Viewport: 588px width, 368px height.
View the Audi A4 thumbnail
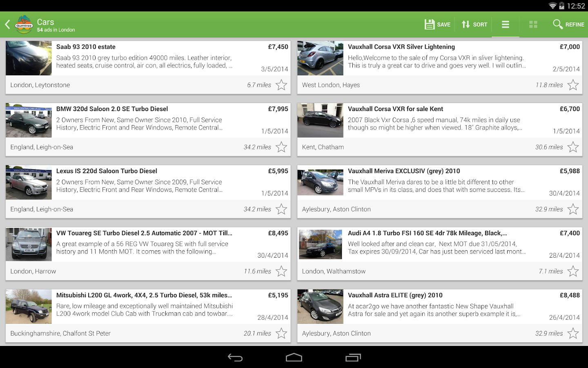click(320, 245)
